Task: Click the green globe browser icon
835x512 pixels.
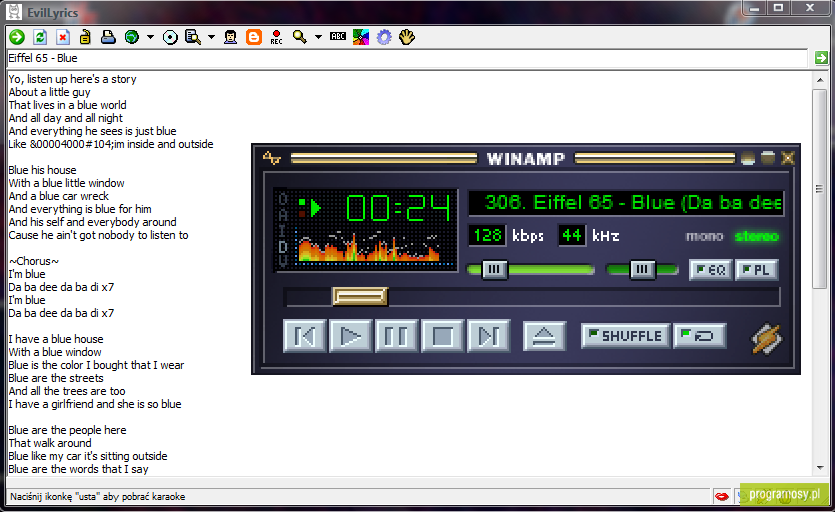Action: pos(132,37)
